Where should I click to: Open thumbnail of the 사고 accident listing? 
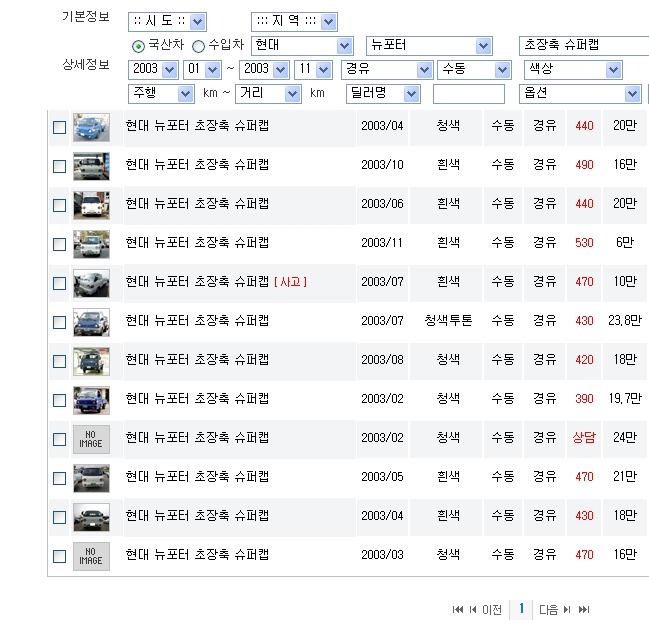pos(91,283)
